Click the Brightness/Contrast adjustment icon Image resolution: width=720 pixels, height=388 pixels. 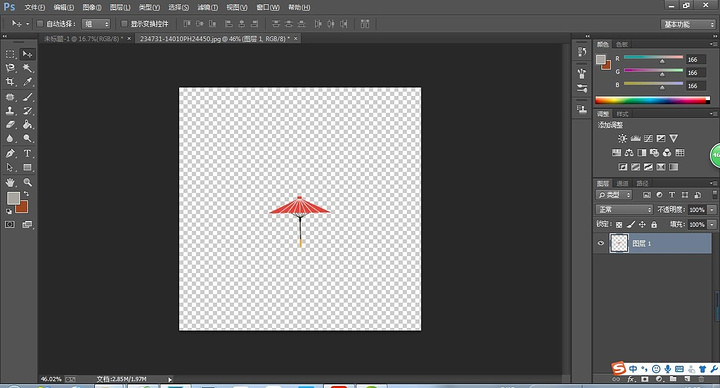(x=622, y=138)
